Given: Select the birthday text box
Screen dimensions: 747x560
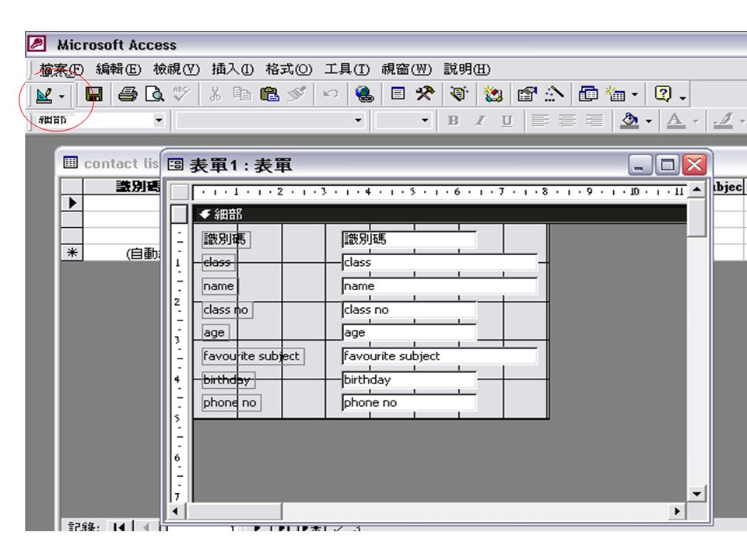Looking at the screenshot, I should (x=409, y=380).
